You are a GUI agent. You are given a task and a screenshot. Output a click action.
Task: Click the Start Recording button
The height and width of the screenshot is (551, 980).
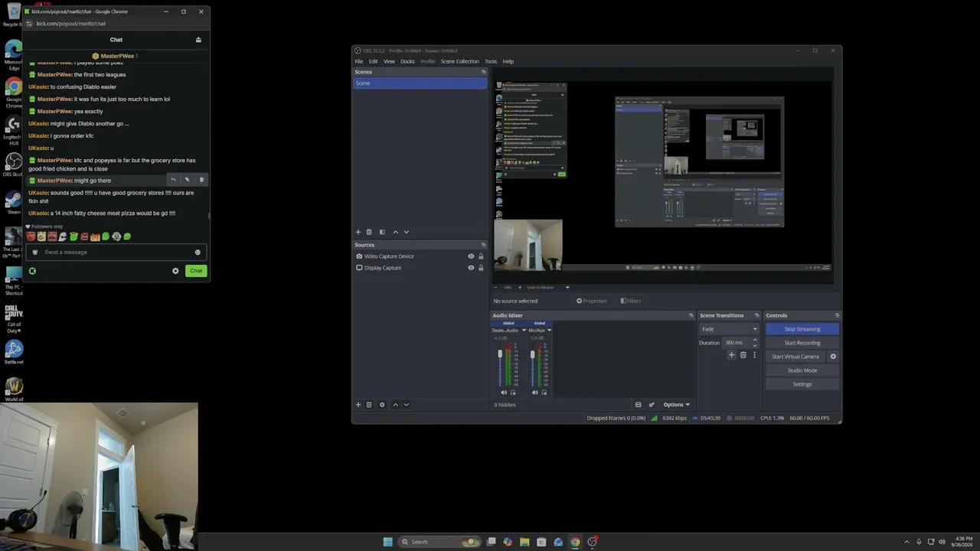(802, 343)
